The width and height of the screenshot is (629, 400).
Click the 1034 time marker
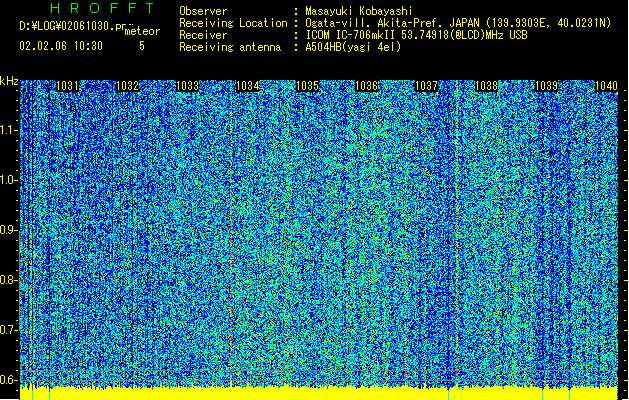pos(247,85)
